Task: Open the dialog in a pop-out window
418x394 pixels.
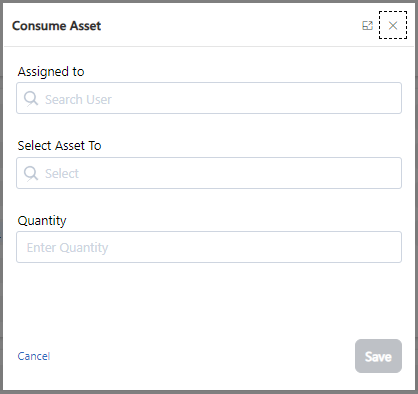Action: pyautogui.click(x=367, y=25)
